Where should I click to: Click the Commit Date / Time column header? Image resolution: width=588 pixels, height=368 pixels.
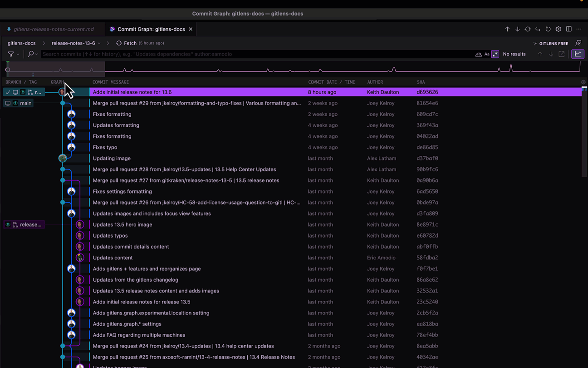click(332, 82)
